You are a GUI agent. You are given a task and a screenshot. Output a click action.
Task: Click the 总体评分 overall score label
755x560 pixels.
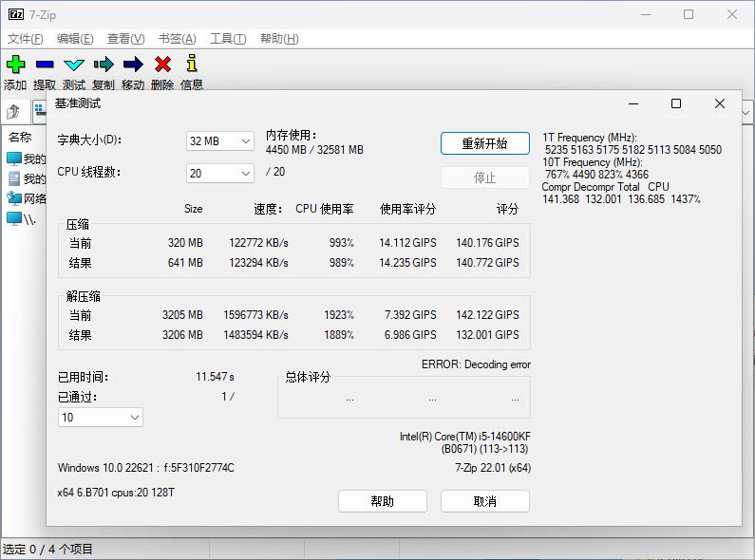coord(308,377)
